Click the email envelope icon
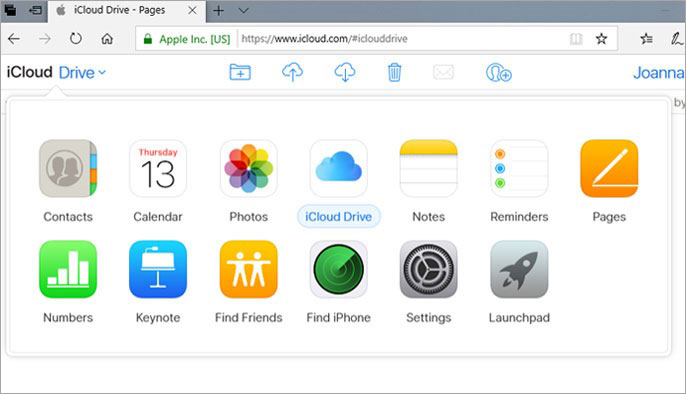This screenshot has width=686, height=394. coord(443,72)
